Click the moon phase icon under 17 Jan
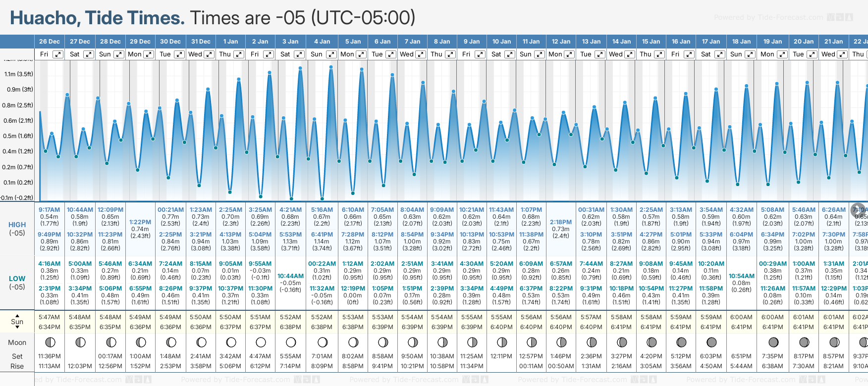The width and height of the screenshot is (868, 386). pyautogui.click(x=711, y=342)
